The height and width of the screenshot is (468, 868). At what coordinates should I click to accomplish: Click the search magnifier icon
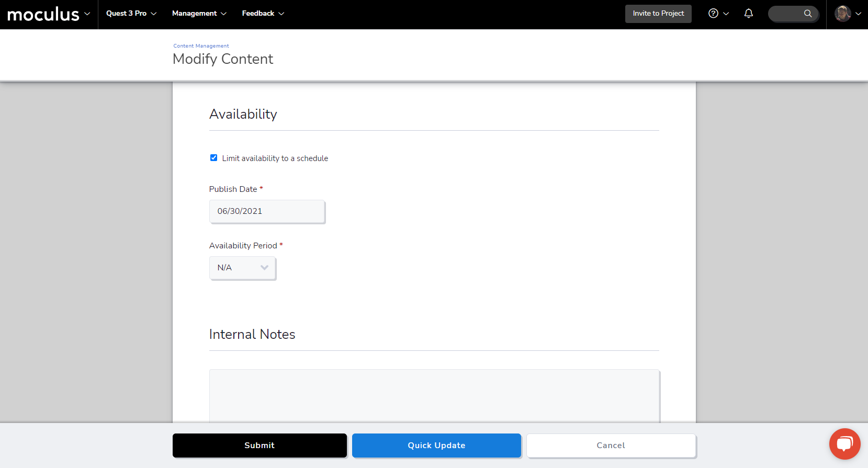[x=808, y=14]
